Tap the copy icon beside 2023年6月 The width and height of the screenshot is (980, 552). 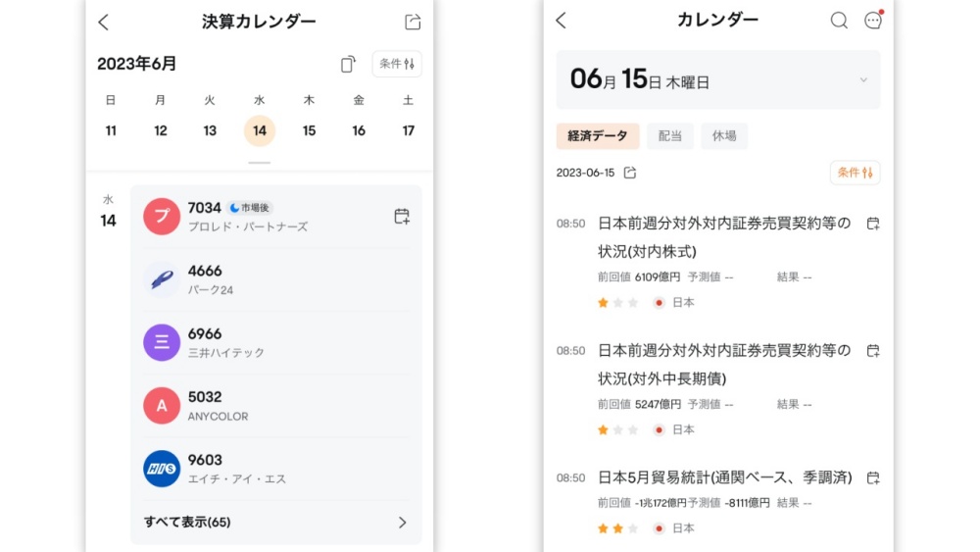(348, 64)
